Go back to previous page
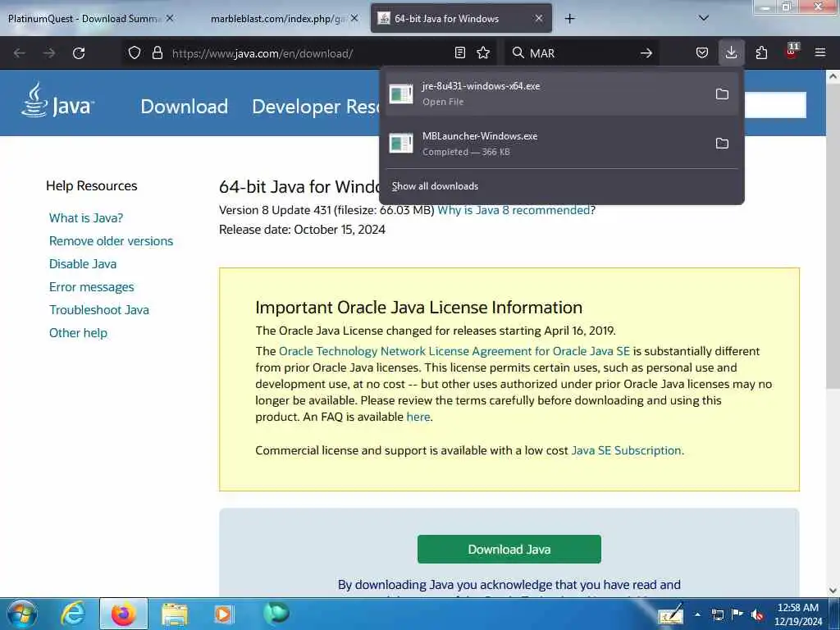The width and height of the screenshot is (840, 630). [x=20, y=53]
